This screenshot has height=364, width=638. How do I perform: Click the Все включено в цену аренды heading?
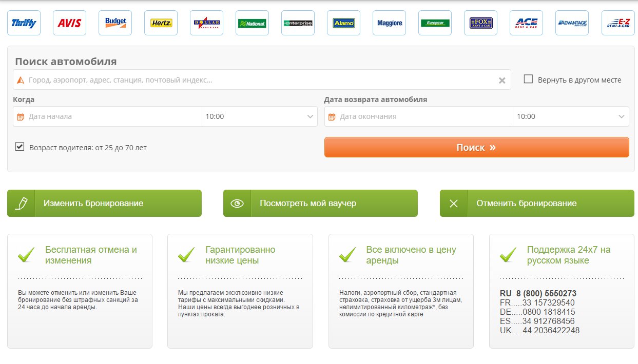[x=411, y=255]
